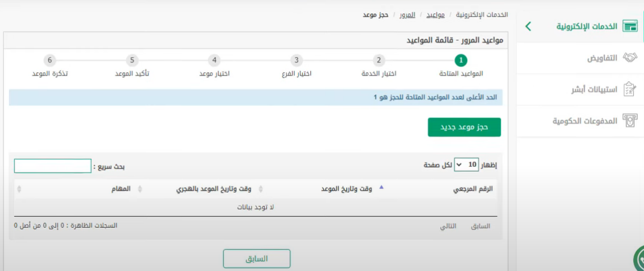This screenshot has height=271, width=644.
Task: Click the sort arrows at the table's left edge
Action: pos(19,189)
